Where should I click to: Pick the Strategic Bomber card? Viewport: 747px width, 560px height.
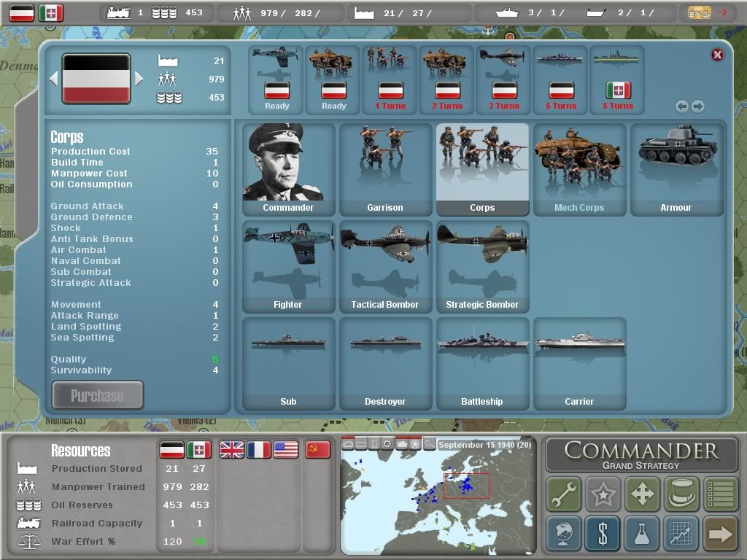(x=483, y=266)
